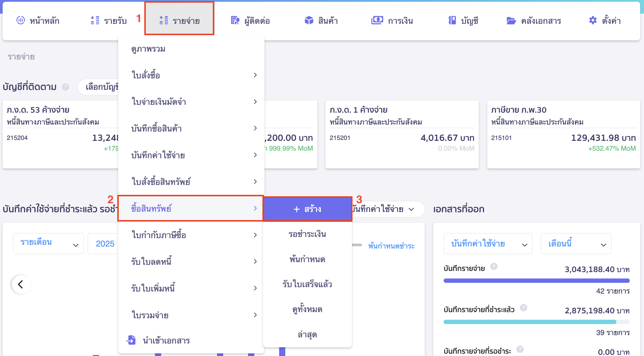Open the คลังเอกสาร document folder icon
This screenshot has height=356, width=644.
tap(511, 20)
